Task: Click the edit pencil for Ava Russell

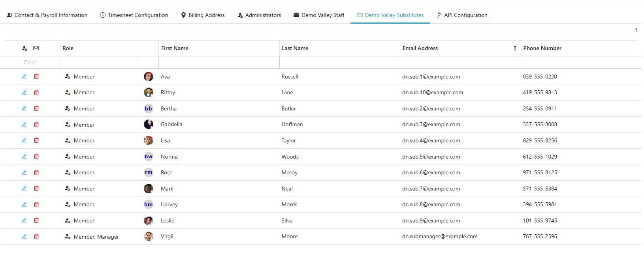Action: [24, 77]
